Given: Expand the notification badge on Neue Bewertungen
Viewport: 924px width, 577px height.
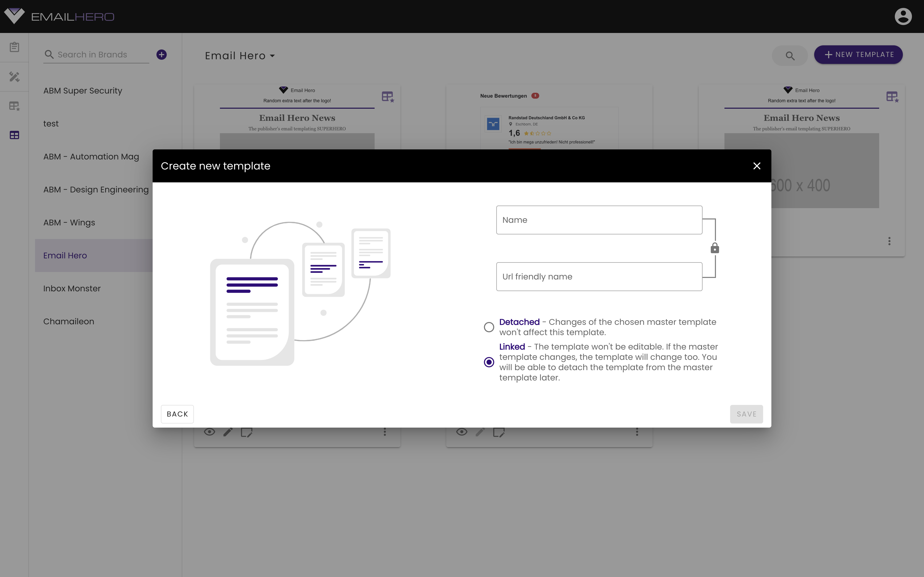Looking at the screenshot, I should pos(535,96).
